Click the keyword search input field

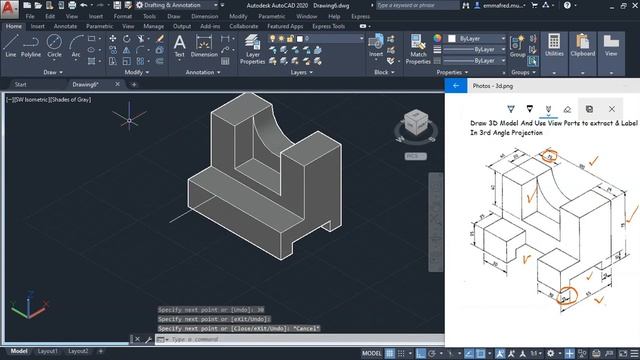click(417, 5)
